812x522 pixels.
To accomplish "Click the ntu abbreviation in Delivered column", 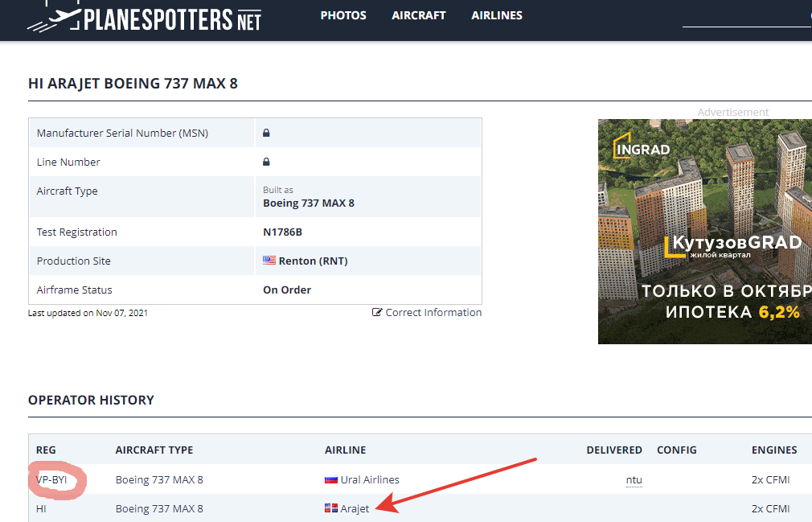I will [634, 479].
